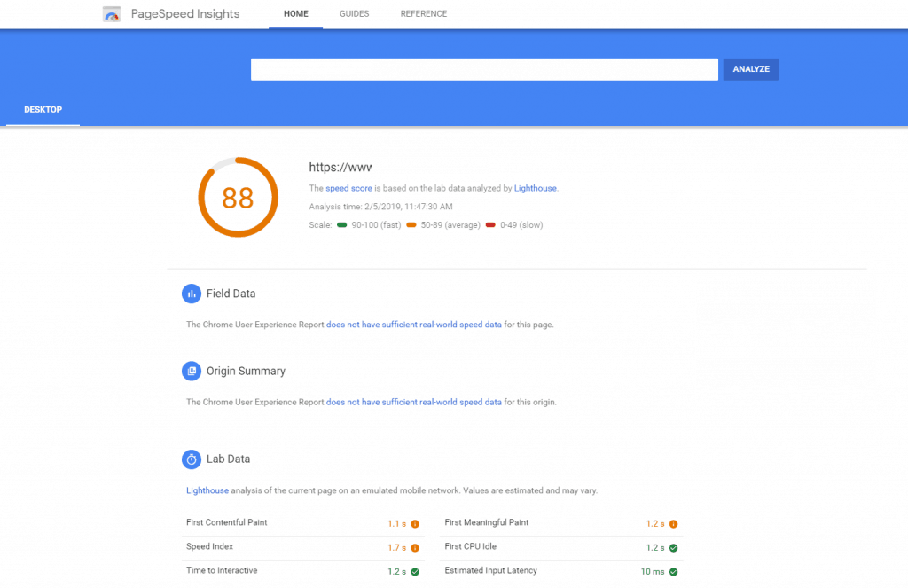908x588 pixels.
Task: Click Time to Interactive green check icon
Action: [415, 572]
